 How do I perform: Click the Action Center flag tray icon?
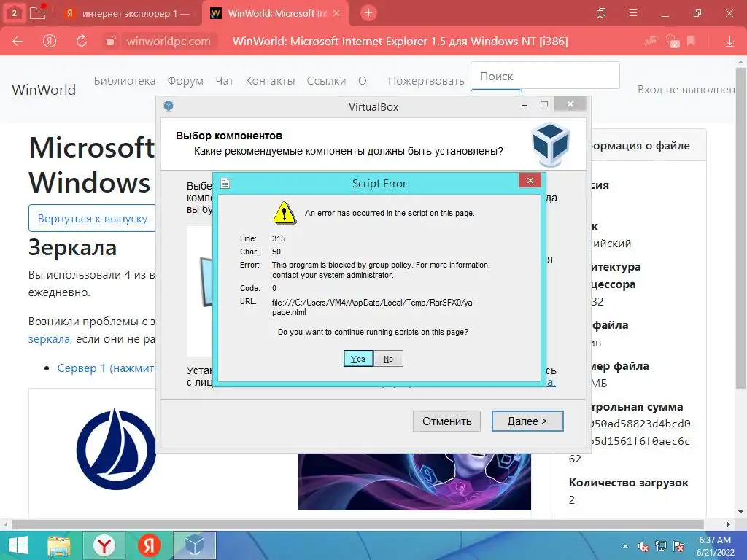679,546
